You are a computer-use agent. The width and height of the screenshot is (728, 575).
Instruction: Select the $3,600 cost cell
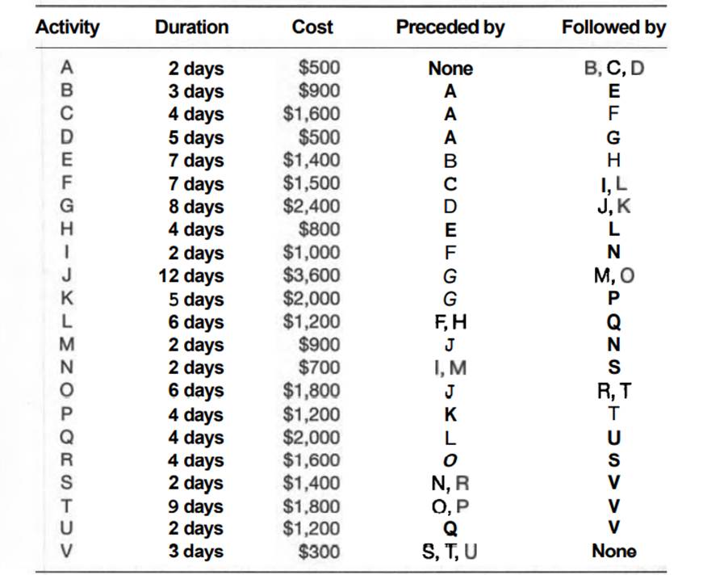coord(312,276)
